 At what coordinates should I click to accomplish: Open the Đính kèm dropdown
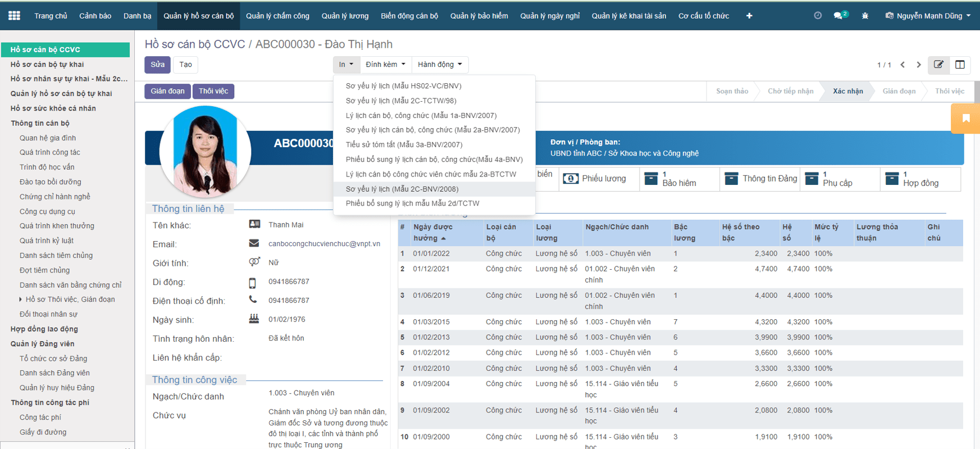pos(385,65)
